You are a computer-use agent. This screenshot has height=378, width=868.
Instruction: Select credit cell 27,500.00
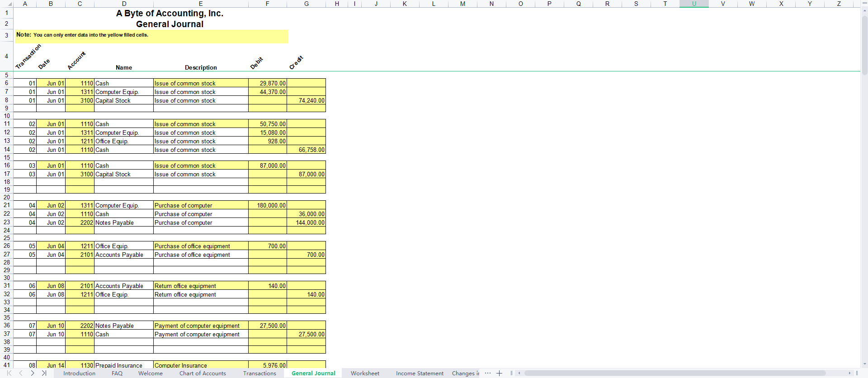click(306, 334)
